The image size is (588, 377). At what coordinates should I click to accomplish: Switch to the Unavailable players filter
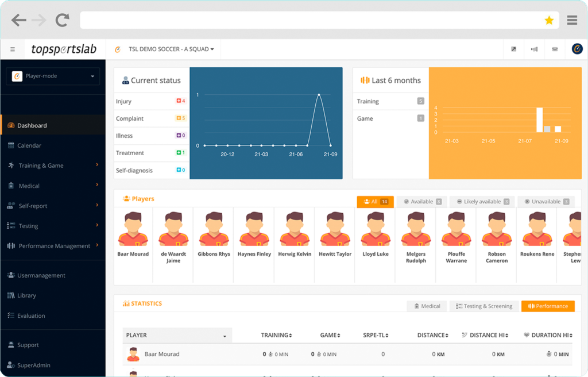tap(546, 201)
